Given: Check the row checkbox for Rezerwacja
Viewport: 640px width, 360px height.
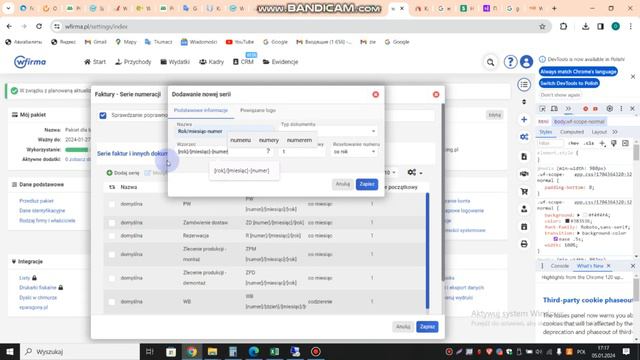Looking at the screenshot, I should 111,236.
